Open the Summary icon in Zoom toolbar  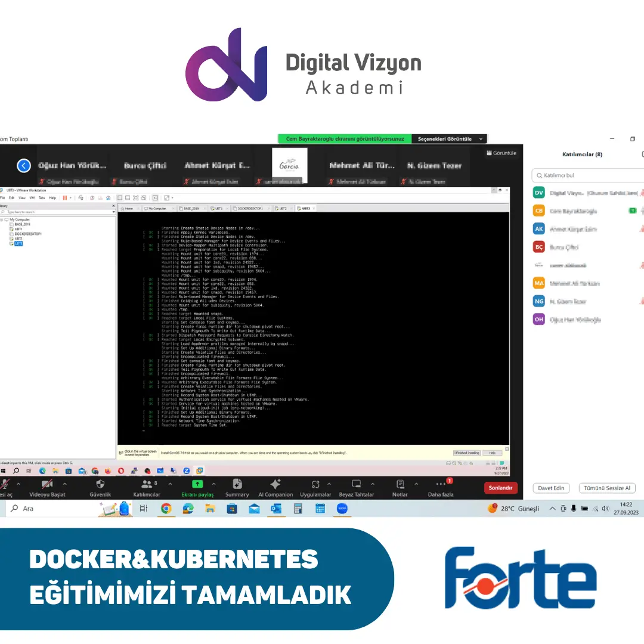click(237, 484)
